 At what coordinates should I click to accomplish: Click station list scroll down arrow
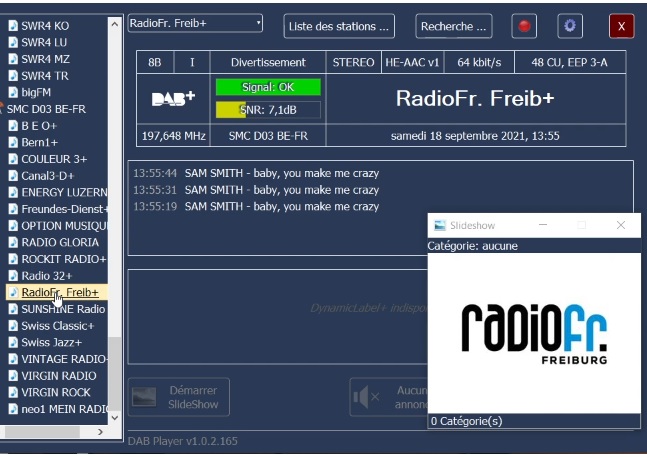coord(115,418)
